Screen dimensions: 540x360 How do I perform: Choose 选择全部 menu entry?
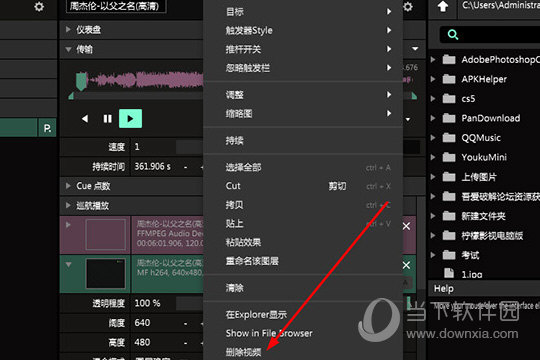coord(303,167)
